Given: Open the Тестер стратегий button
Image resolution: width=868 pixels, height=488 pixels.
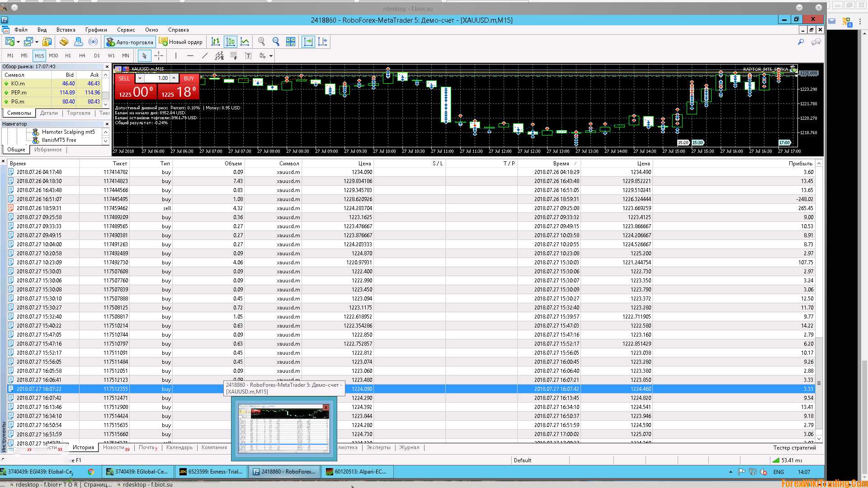Looking at the screenshot, I should click(794, 448).
